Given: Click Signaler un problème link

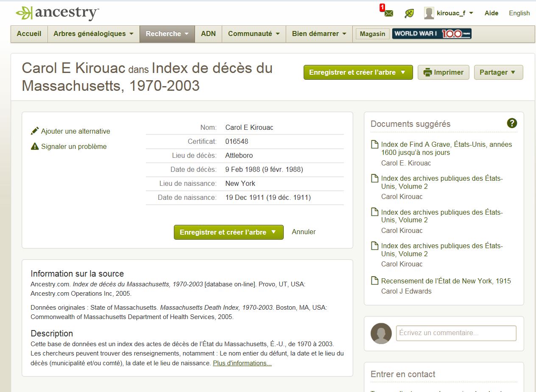Looking at the screenshot, I should pyautogui.click(x=74, y=146).
